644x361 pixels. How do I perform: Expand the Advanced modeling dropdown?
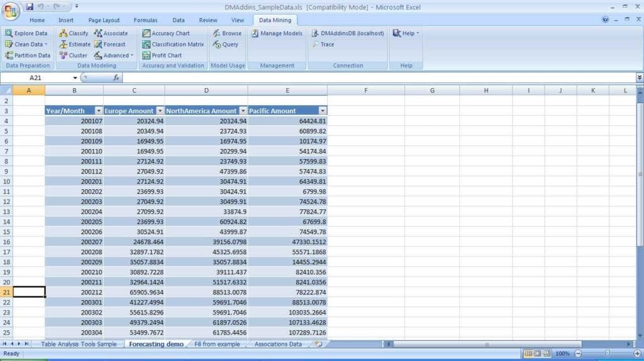(x=114, y=55)
